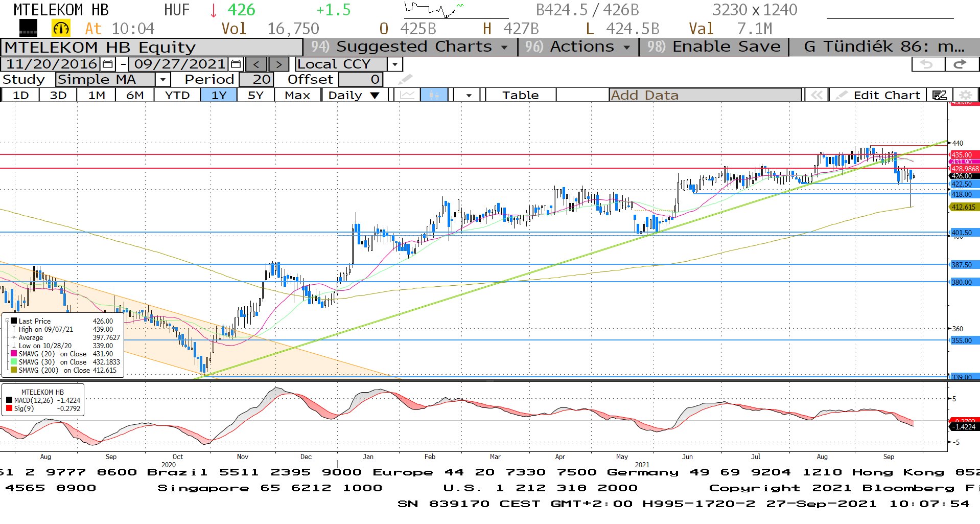Click the 09/27/2021 end date field
Screen dimensions: 980x524
click(180, 64)
